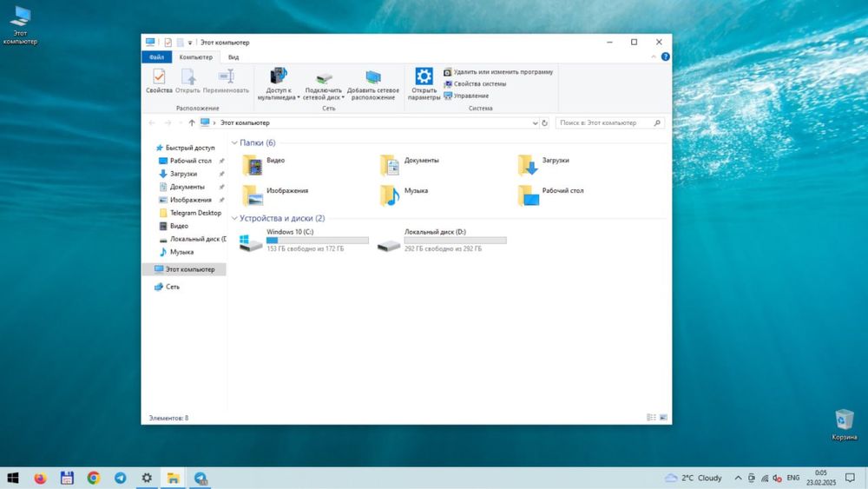868x489 pixels.
Task: Select the Загрузки folder
Action: click(x=543, y=165)
